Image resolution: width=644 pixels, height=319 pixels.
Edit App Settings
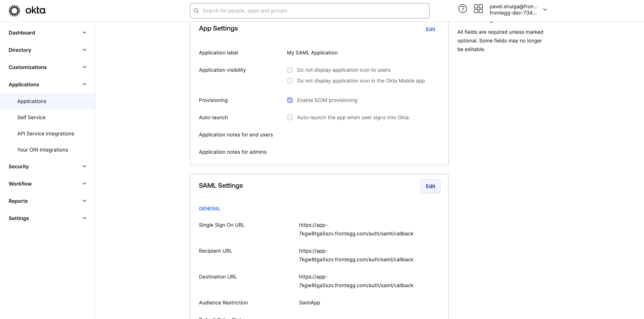tap(431, 29)
